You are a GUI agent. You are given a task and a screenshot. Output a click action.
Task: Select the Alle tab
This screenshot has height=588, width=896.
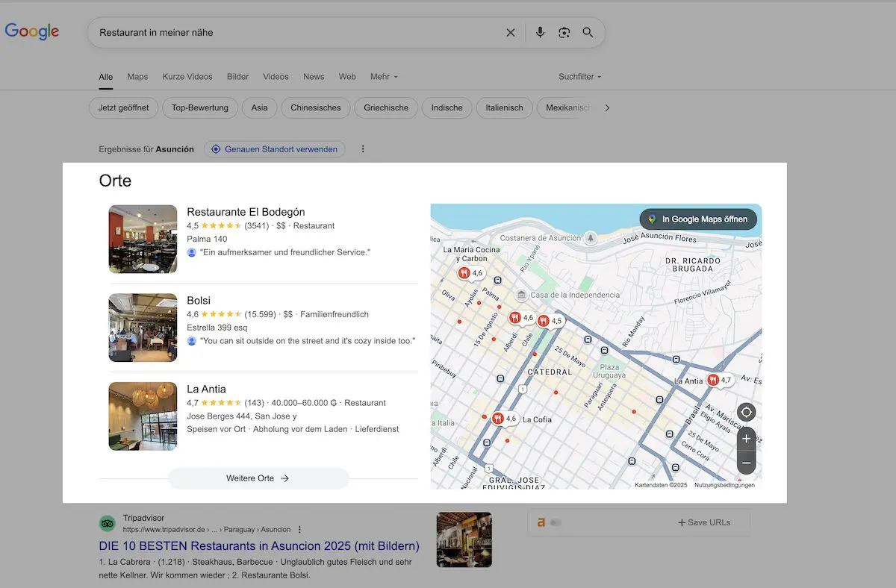click(106, 77)
